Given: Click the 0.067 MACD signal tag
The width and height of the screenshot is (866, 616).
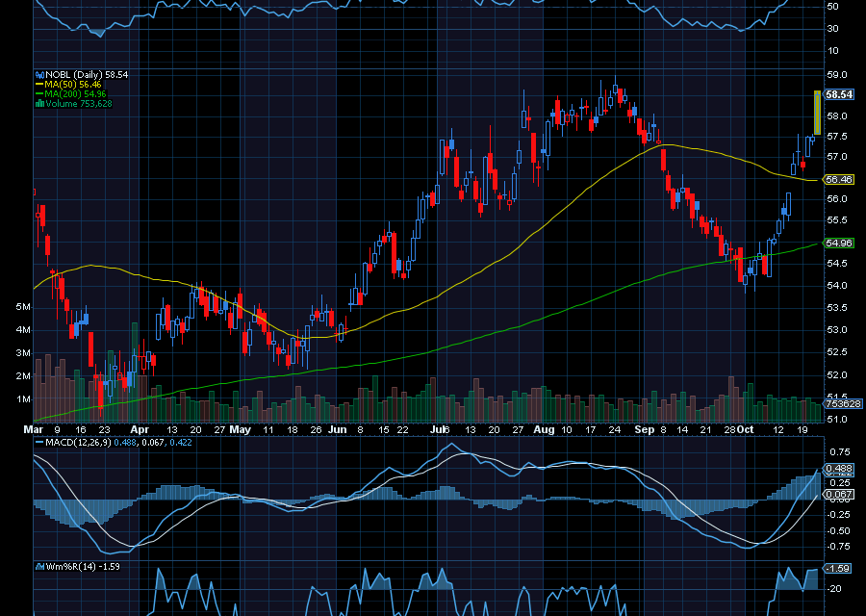Looking at the screenshot, I should click(839, 495).
